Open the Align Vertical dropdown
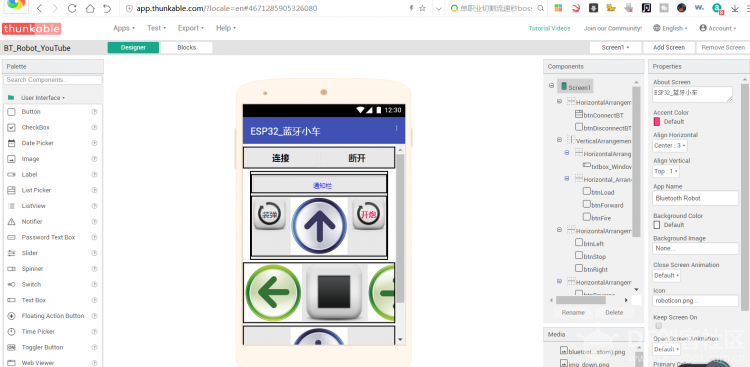 666,171
